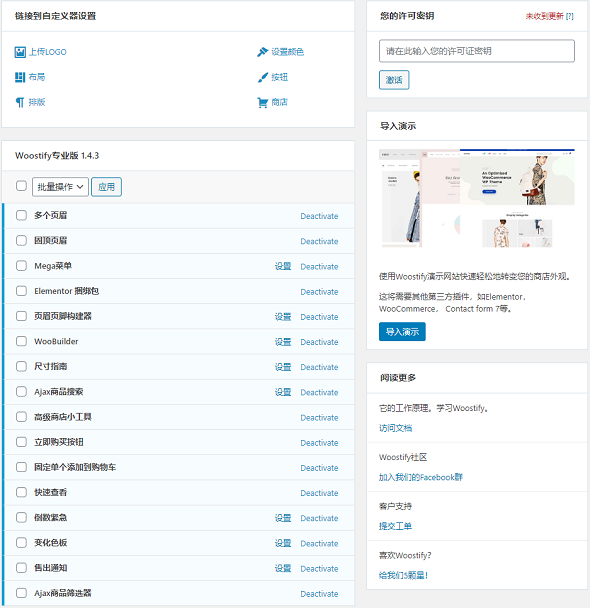Image resolution: width=590 pixels, height=608 pixels.
Task: Open the 上传LOGO customizer link
Action: click(48, 52)
